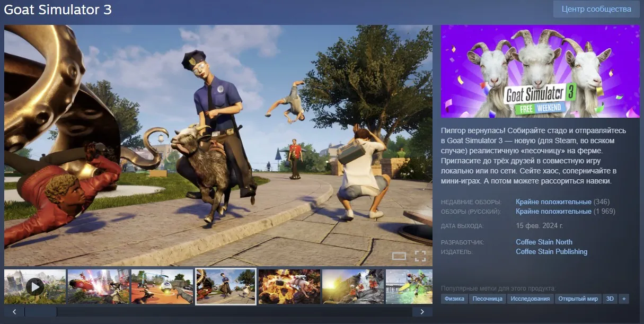Select the 'Физика' tag
The image size is (644, 324).
click(x=455, y=299)
